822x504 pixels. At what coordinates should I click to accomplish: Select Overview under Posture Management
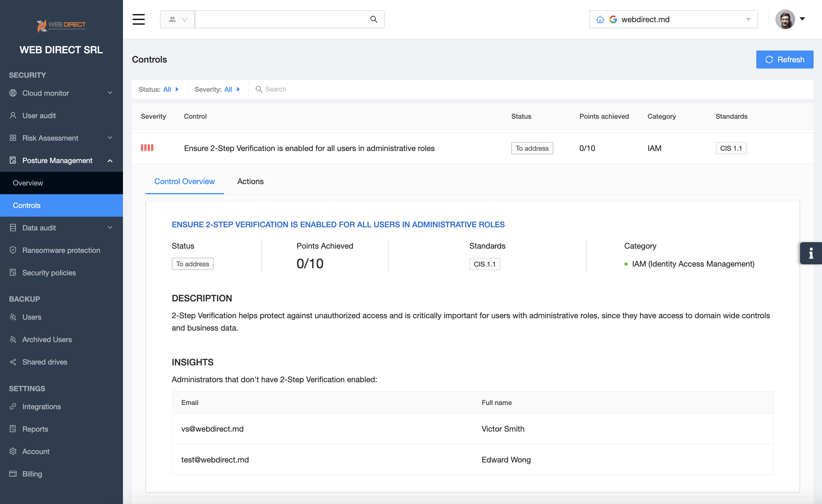point(28,183)
